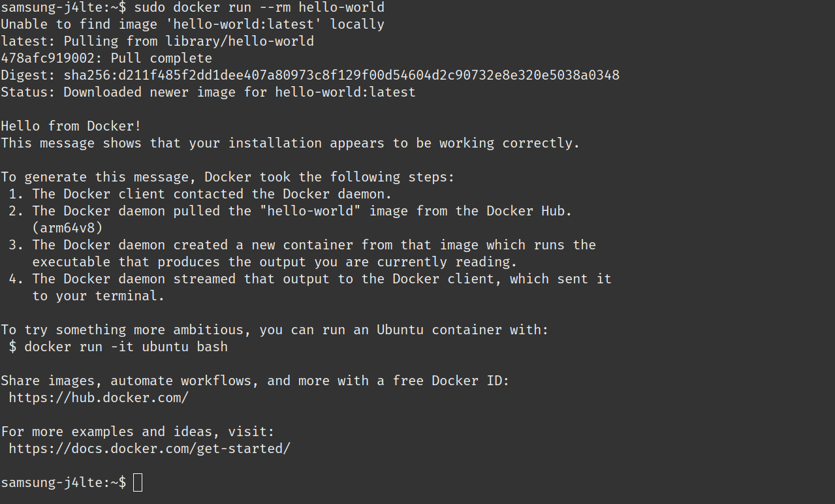
Task: Click the "For more examples and ideas" line
Action: point(138,432)
